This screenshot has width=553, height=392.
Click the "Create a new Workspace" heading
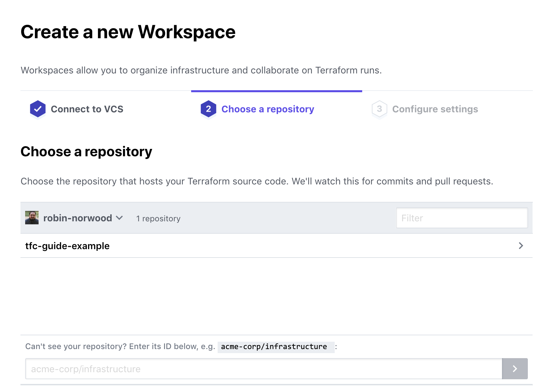(x=128, y=32)
